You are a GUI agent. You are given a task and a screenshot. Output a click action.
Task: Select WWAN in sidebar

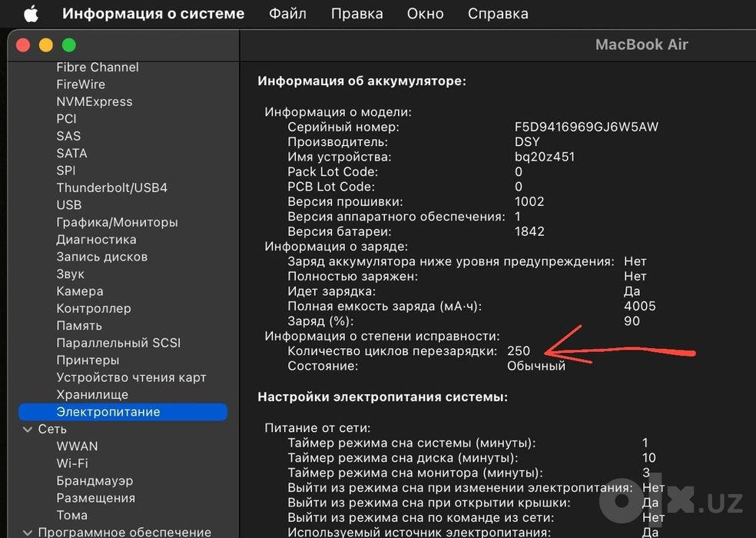click(77, 447)
